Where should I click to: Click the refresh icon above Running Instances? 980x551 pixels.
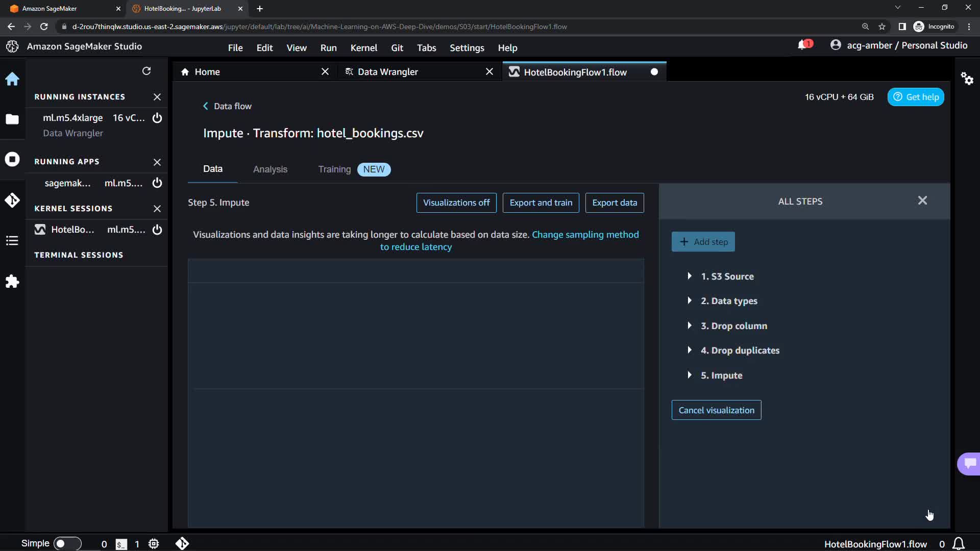[x=146, y=71]
